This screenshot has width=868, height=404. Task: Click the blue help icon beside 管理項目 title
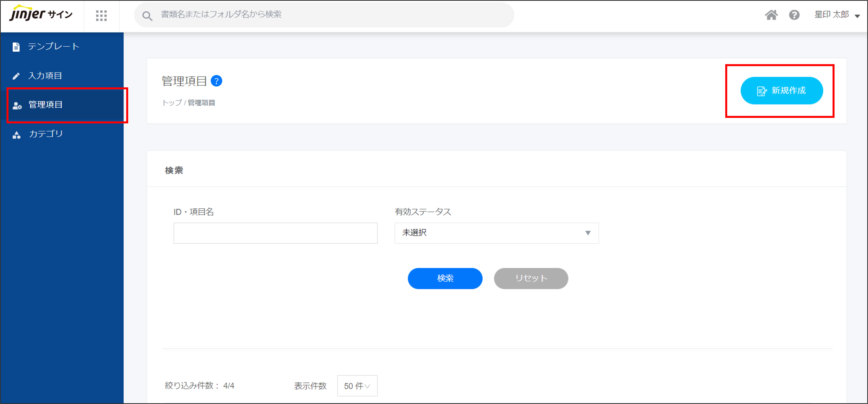216,81
